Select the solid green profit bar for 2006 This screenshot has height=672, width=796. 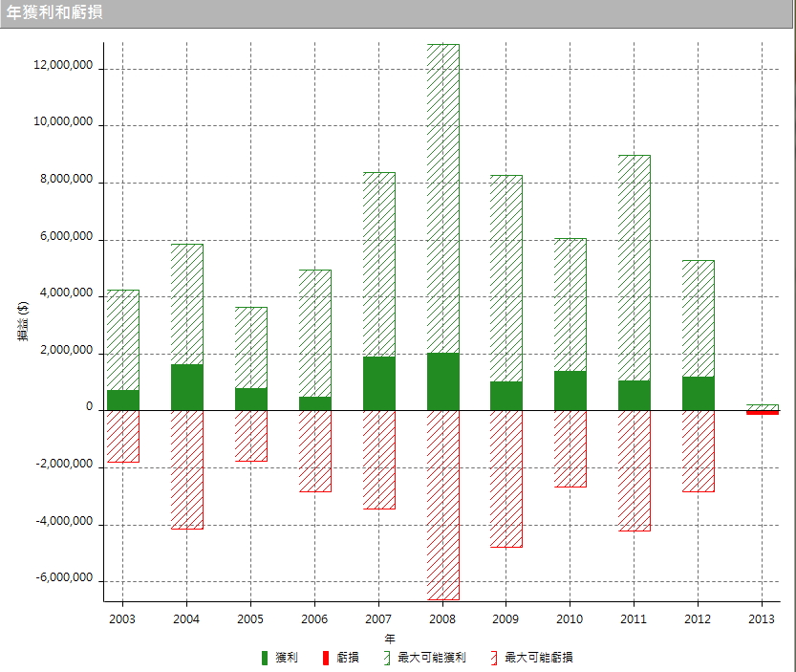pyautogui.click(x=314, y=403)
